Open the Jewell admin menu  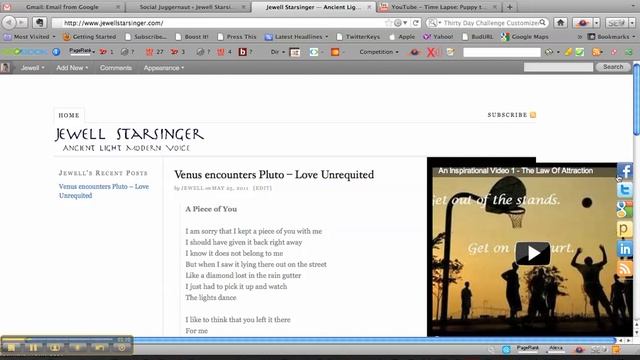coord(32,68)
